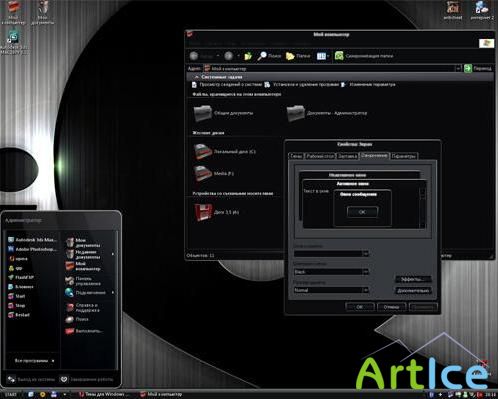
Task: Select the 3.5 floppy Диск (A:) icon
Action: click(217, 212)
